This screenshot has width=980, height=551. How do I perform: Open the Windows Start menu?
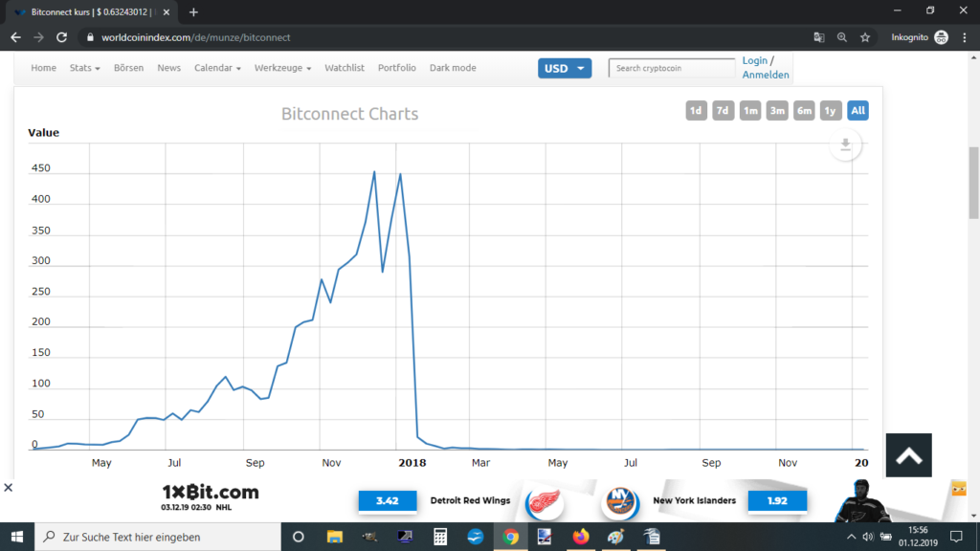point(17,537)
